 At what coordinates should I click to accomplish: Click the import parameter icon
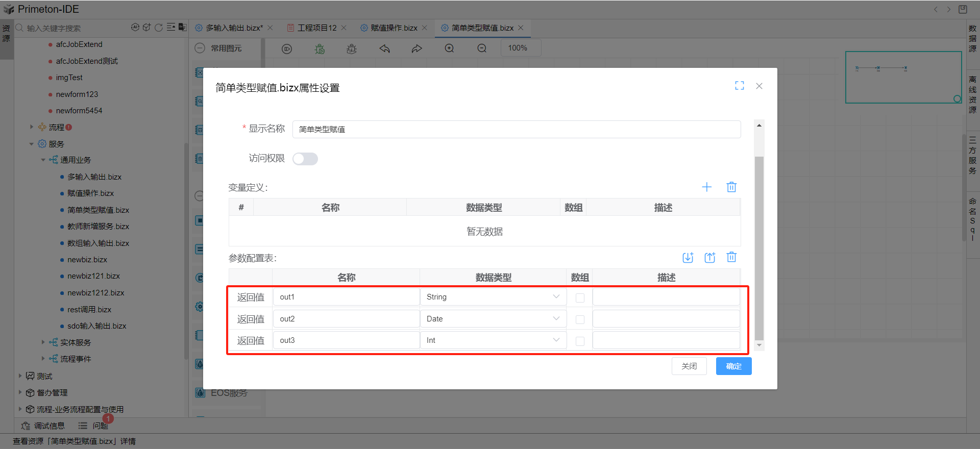(x=688, y=258)
